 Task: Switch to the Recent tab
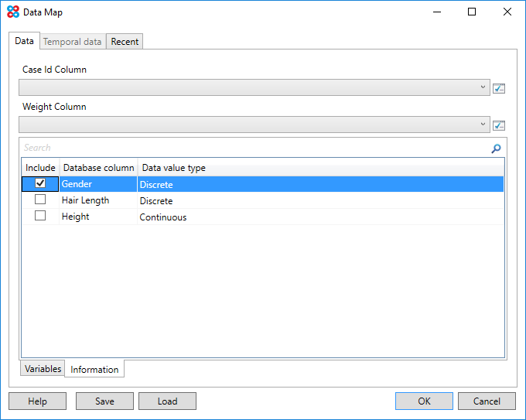click(x=125, y=42)
